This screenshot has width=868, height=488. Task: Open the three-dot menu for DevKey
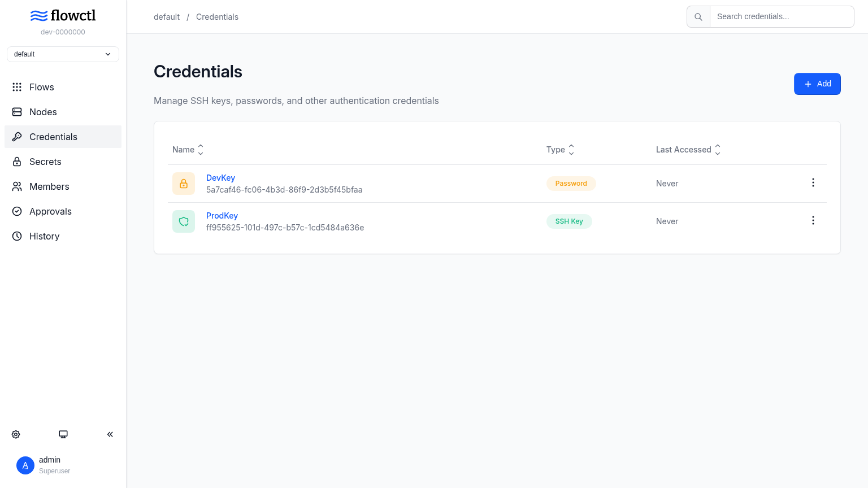813,182
